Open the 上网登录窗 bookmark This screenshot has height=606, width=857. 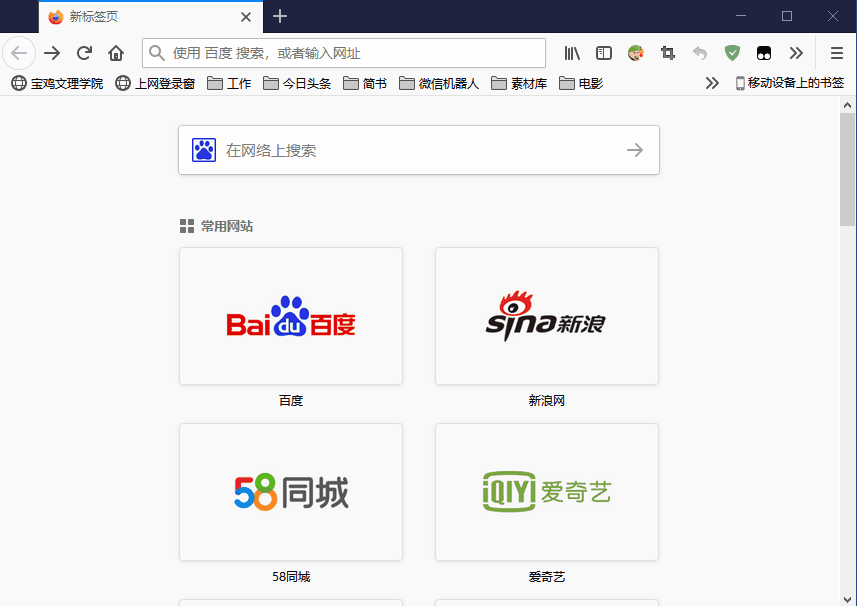coord(155,83)
